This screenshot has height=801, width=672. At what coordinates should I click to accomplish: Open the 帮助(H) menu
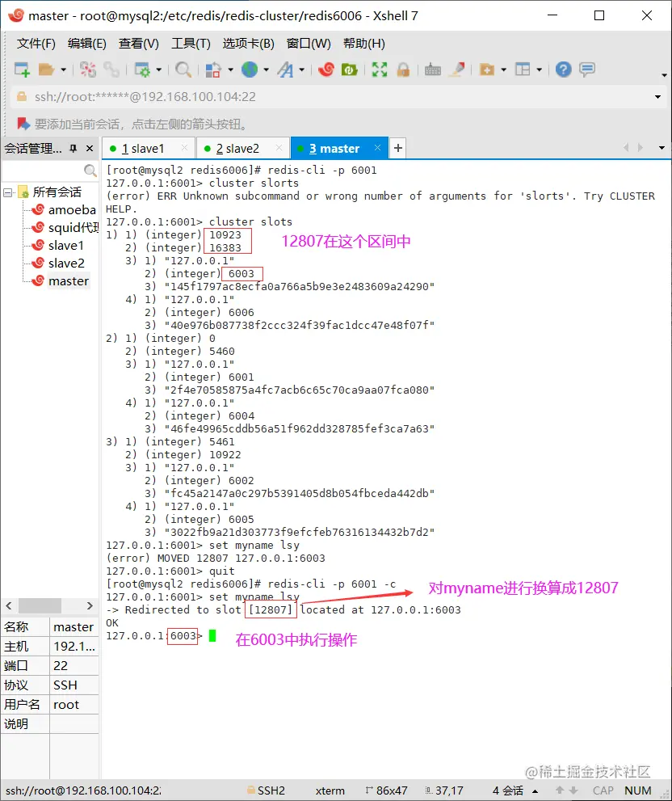pos(363,44)
